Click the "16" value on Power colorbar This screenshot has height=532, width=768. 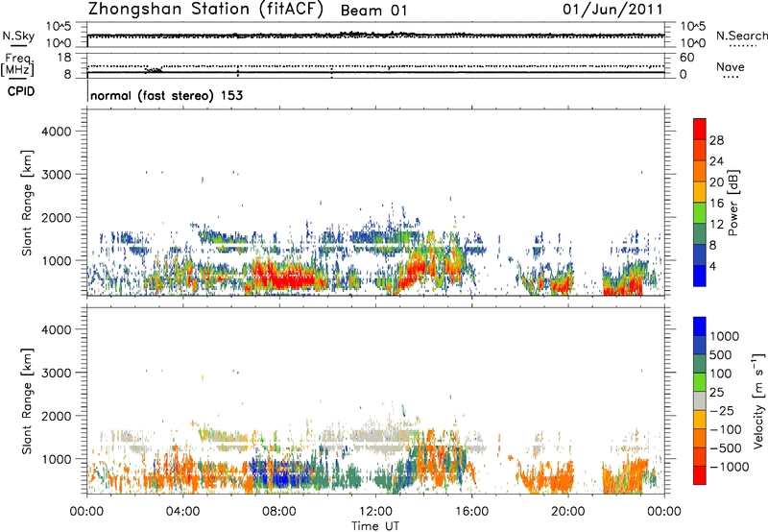(x=716, y=204)
